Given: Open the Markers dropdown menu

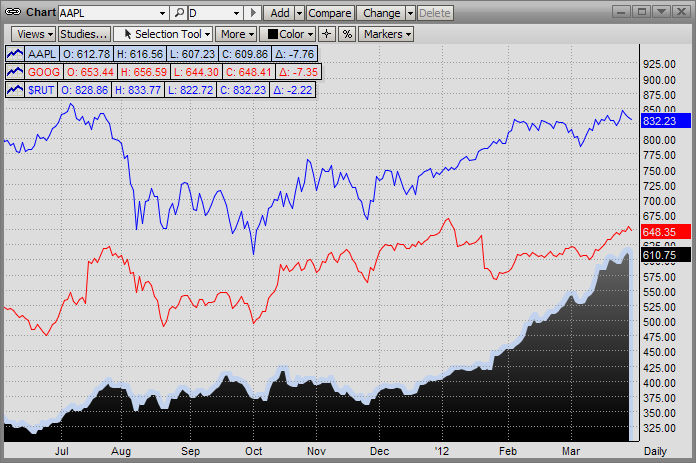Looking at the screenshot, I should tap(386, 34).
